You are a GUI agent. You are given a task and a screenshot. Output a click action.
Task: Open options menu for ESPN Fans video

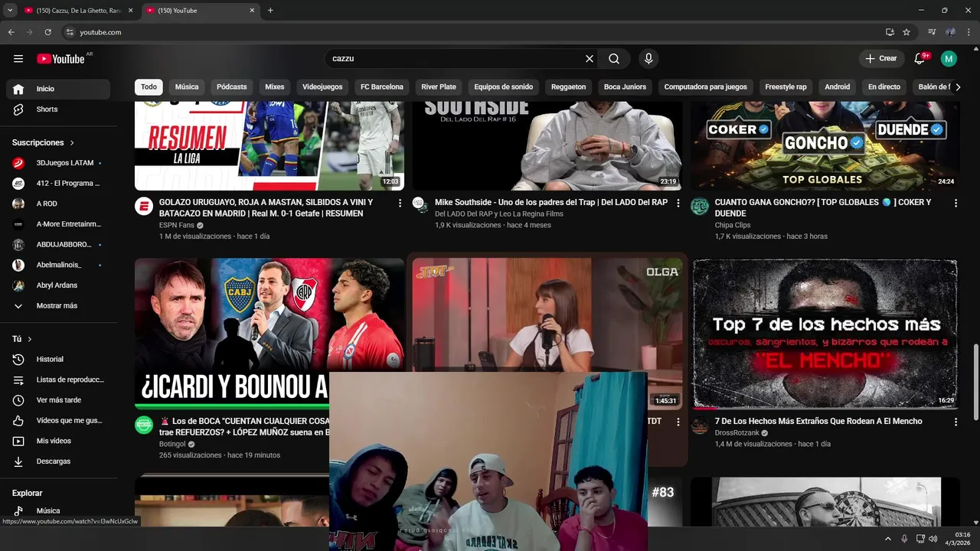click(400, 203)
